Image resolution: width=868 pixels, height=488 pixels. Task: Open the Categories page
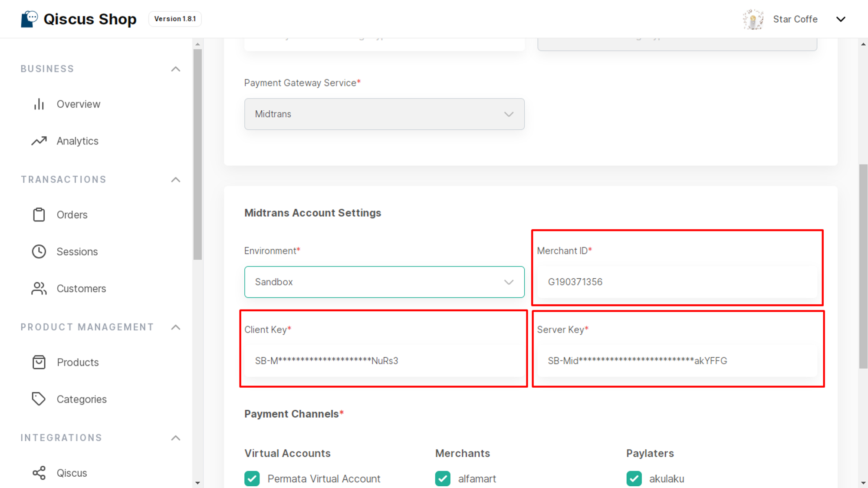(x=82, y=399)
